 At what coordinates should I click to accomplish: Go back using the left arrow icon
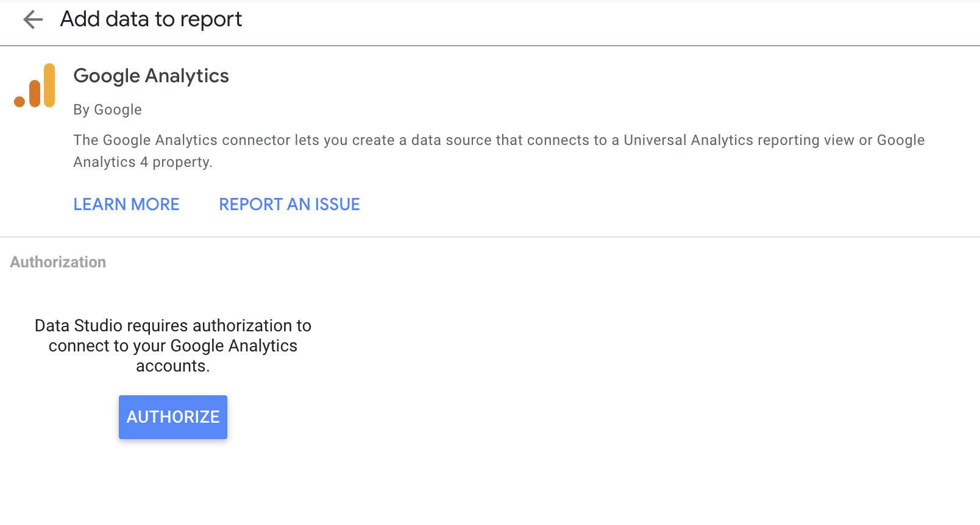pyautogui.click(x=33, y=20)
